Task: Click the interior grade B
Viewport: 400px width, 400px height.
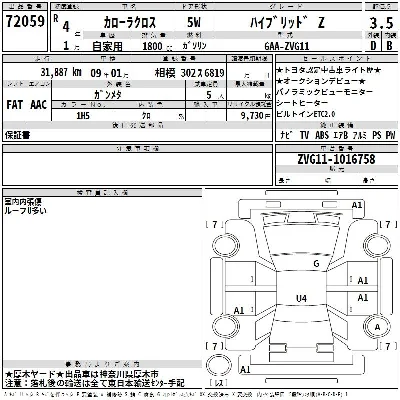Action: (x=389, y=45)
